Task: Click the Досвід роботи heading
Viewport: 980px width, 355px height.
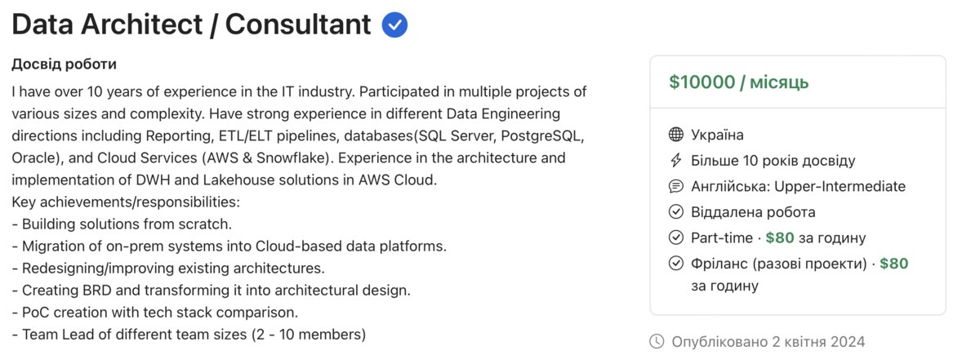Action: 64,64
